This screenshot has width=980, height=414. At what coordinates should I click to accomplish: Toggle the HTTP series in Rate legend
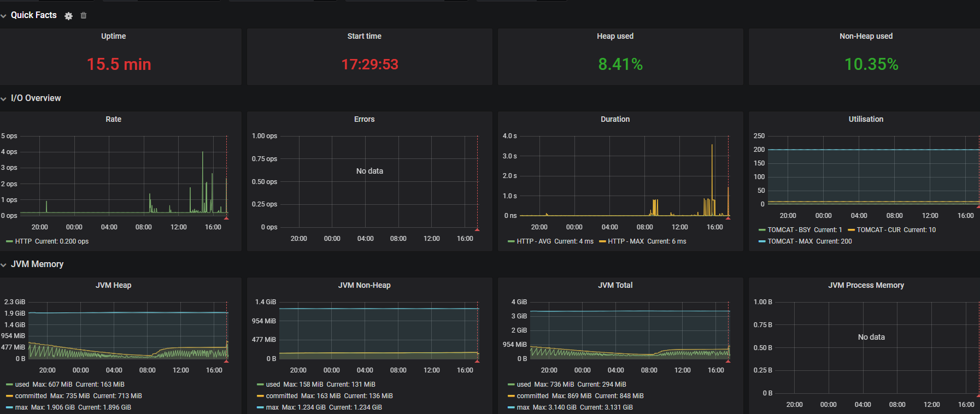coord(24,241)
